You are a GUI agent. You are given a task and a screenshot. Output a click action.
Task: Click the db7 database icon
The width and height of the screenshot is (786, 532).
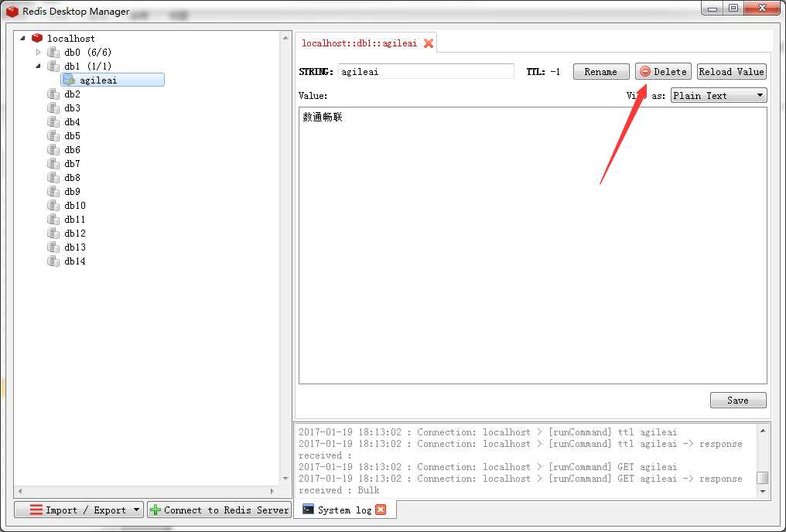[x=53, y=164]
